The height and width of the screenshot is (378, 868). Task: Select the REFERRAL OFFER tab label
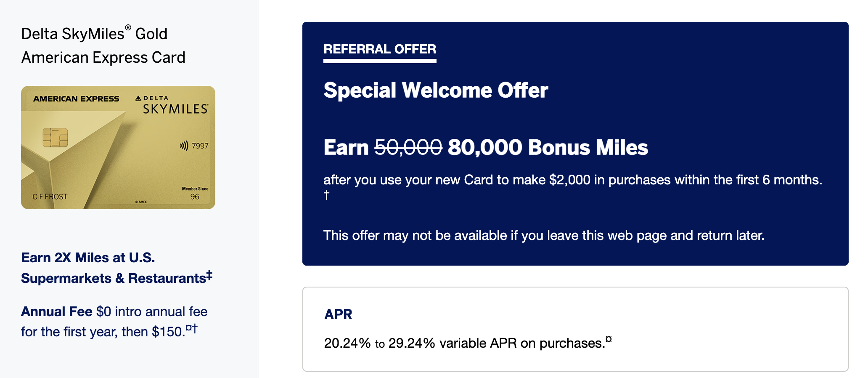tap(380, 49)
